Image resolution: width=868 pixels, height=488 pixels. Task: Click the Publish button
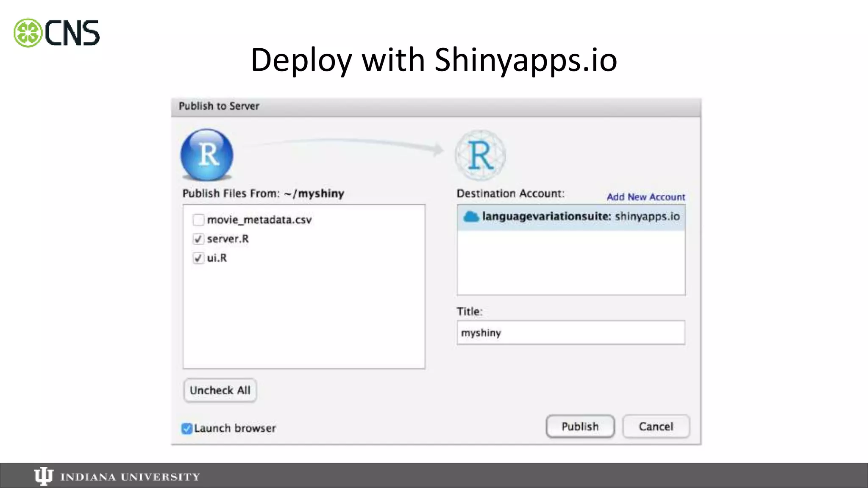pyautogui.click(x=580, y=426)
